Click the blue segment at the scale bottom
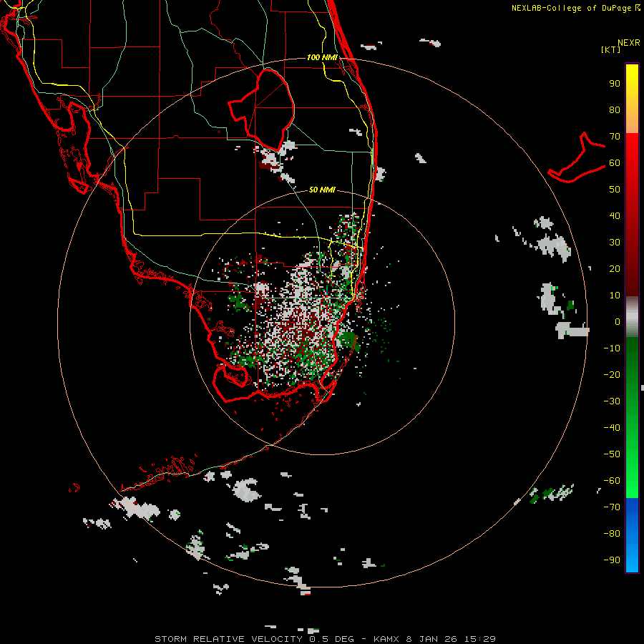 [x=632, y=535]
